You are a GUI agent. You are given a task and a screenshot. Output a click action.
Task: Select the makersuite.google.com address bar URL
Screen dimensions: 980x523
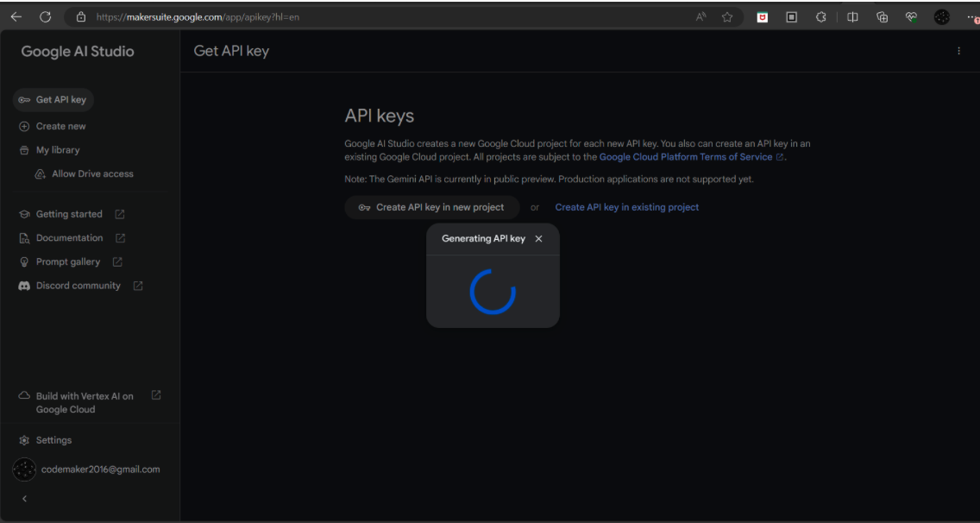click(x=198, y=17)
